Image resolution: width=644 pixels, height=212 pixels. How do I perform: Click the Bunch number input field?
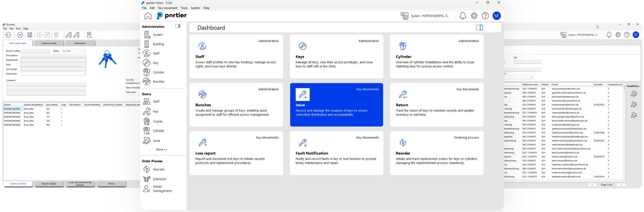coord(35,51)
